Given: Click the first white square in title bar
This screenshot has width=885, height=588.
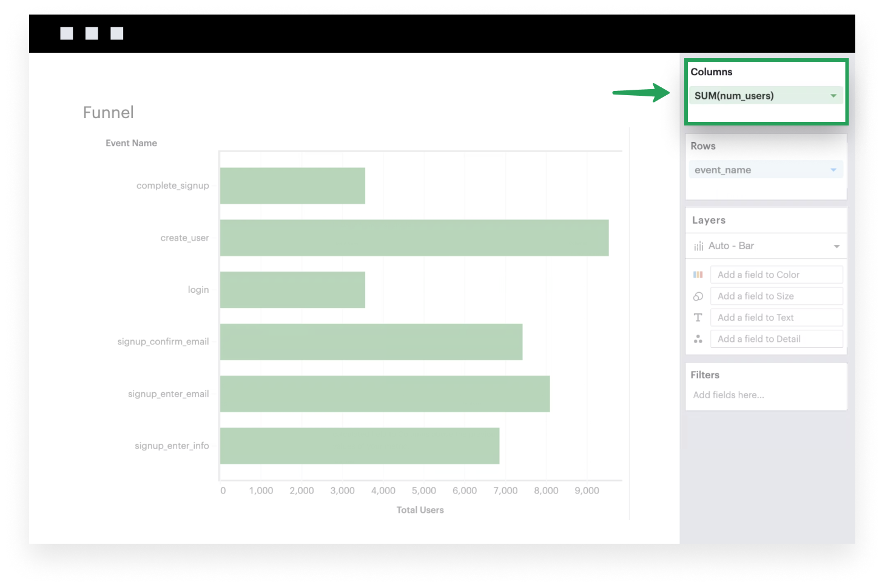Looking at the screenshot, I should coord(67,33).
